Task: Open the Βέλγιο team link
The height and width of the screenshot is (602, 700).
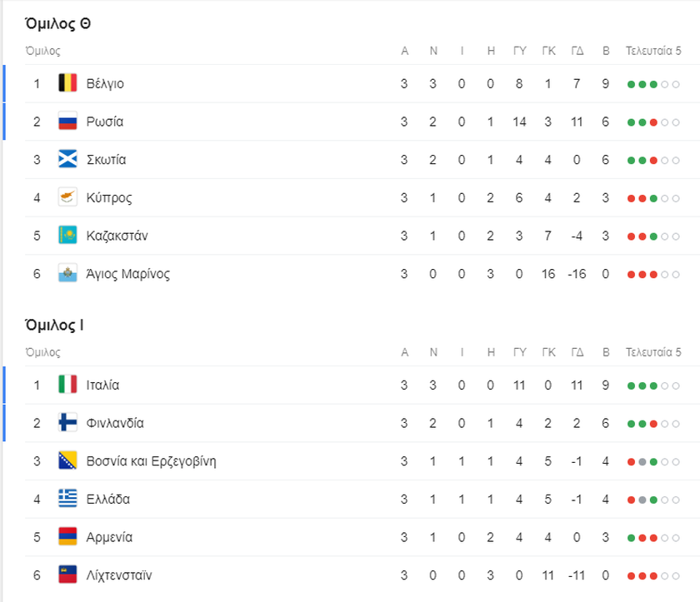Action: (x=105, y=83)
